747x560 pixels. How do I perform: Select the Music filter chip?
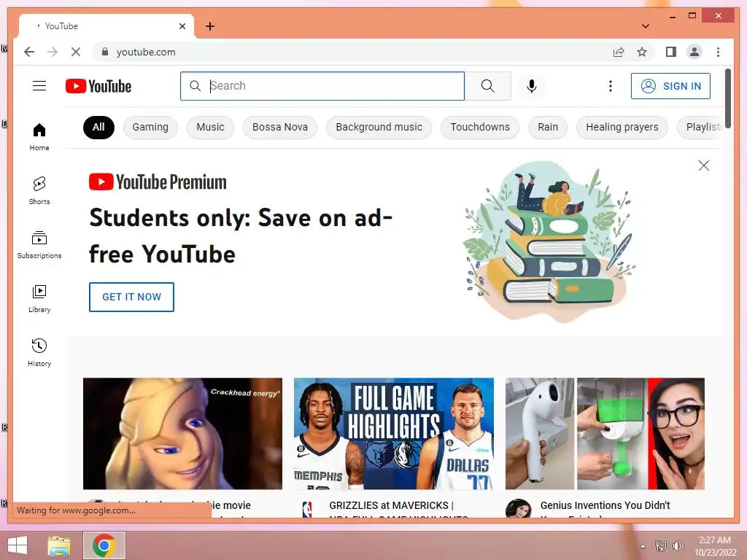click(210, 127)
